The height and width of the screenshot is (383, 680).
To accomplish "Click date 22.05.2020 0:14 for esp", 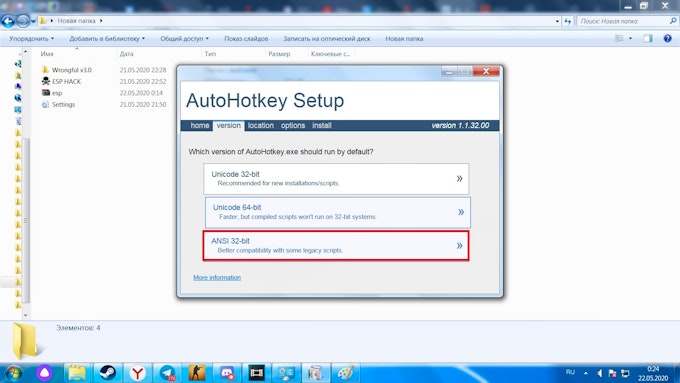I will coord(141,93).
